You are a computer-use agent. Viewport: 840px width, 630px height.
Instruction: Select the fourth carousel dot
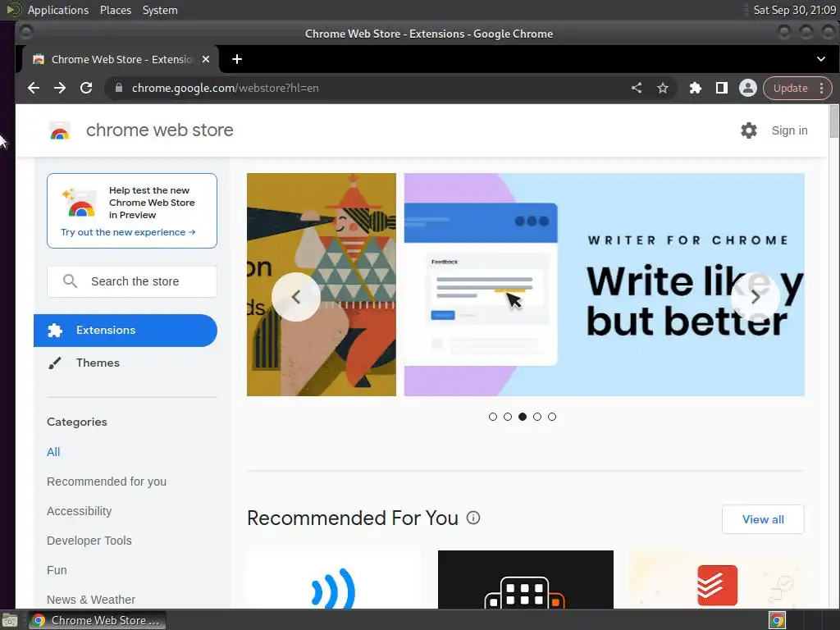click(537, 417)
